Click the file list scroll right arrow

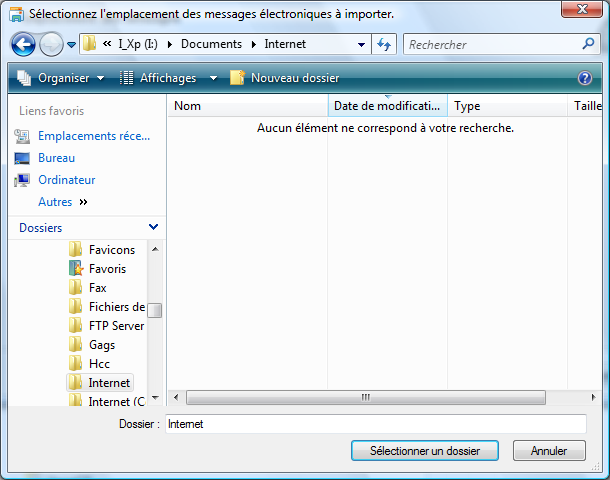pyautogui.click(x=593, y=397)
